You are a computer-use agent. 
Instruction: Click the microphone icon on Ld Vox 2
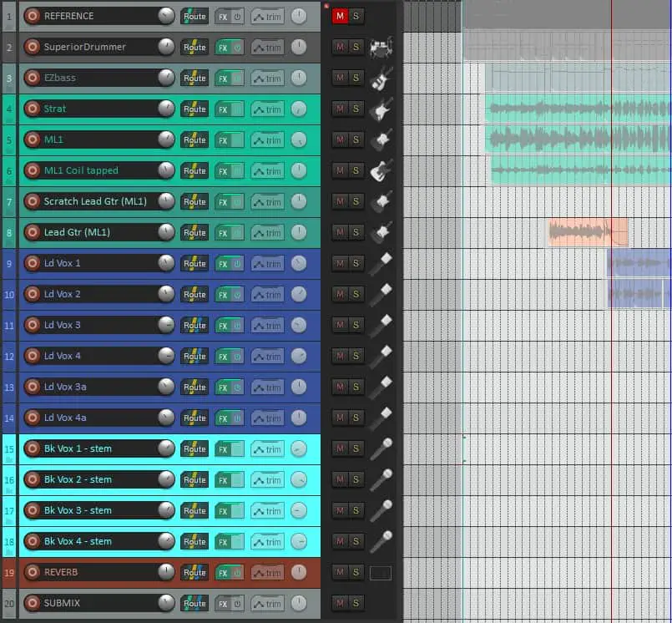click(x=381, y=294)
